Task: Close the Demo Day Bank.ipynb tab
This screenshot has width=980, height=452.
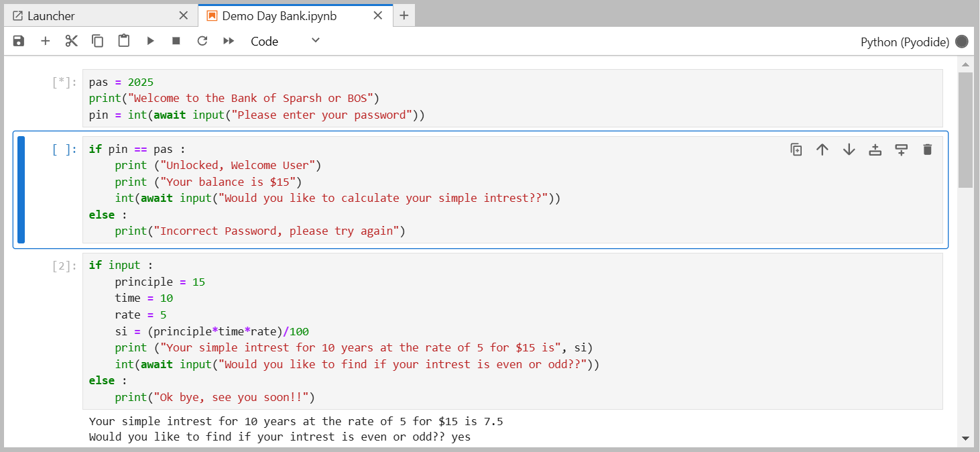Action: (378, 15)
